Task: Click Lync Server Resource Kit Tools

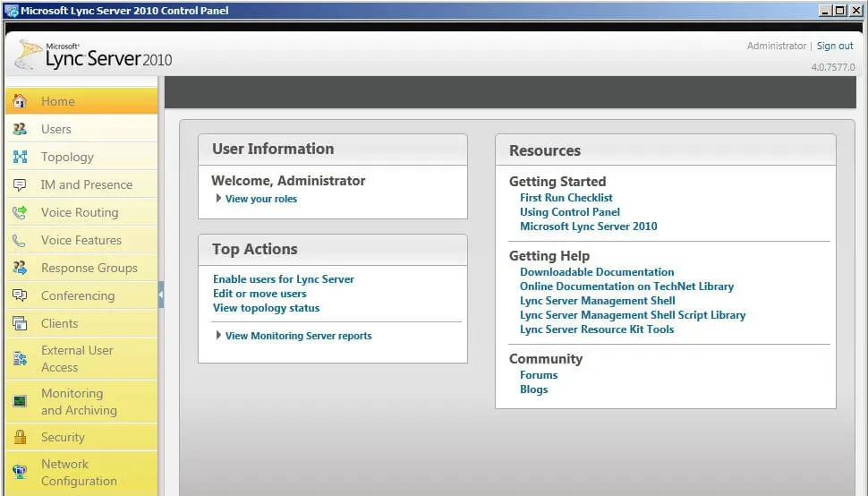Action: 597,329
